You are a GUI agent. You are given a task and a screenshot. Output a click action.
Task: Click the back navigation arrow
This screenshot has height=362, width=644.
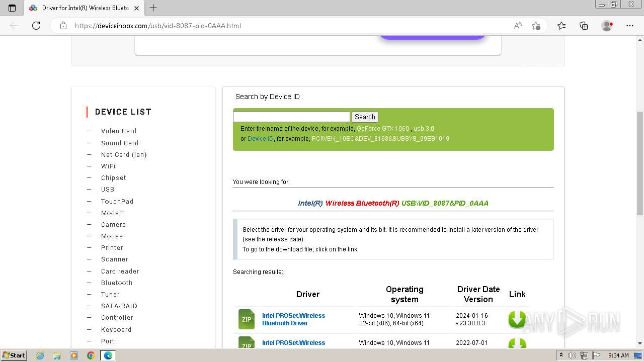tap(14, 26)
